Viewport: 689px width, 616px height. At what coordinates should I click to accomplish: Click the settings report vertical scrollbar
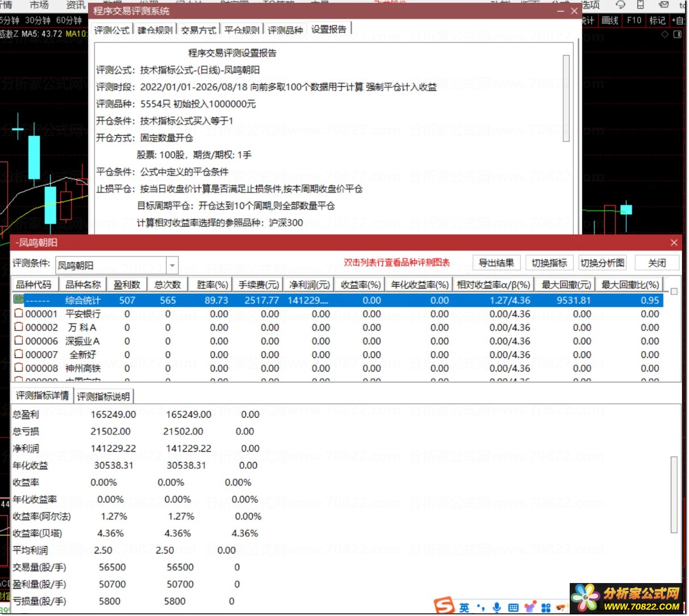(x=566, y=98)
